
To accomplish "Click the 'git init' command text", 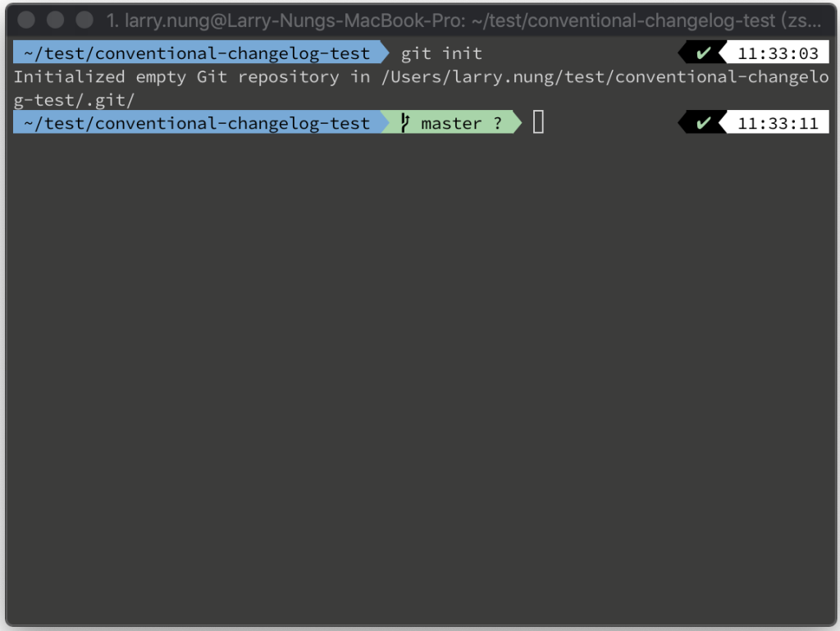I will [x=441, y=53].
